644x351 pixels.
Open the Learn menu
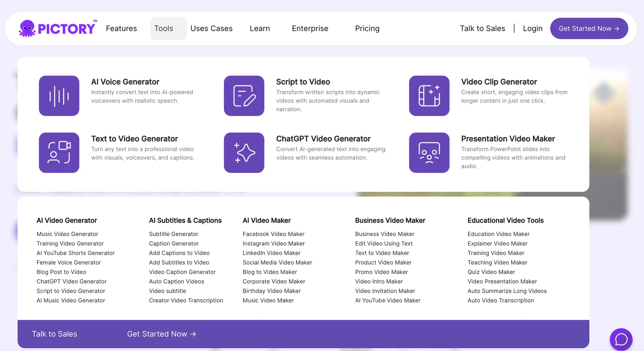(260, 29)
